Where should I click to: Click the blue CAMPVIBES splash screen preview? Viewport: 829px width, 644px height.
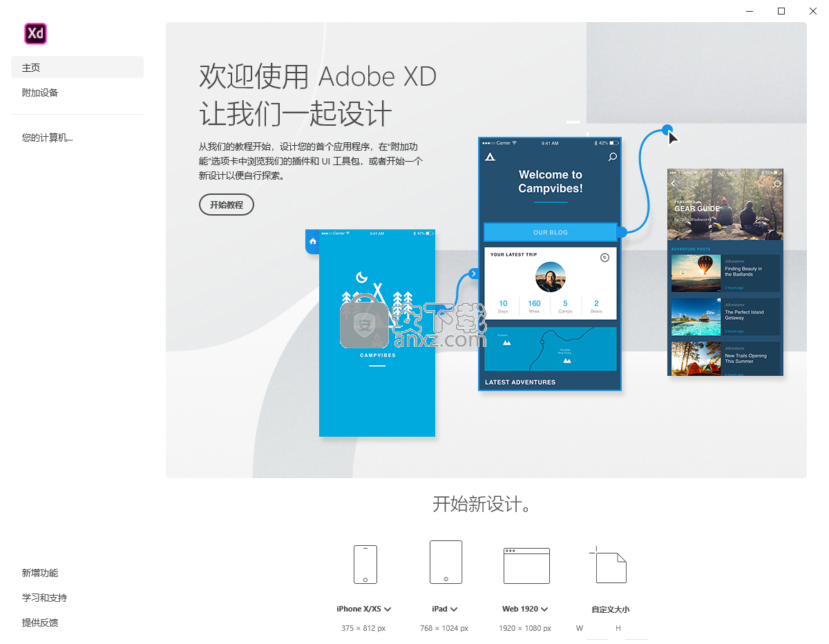point(377,333)
